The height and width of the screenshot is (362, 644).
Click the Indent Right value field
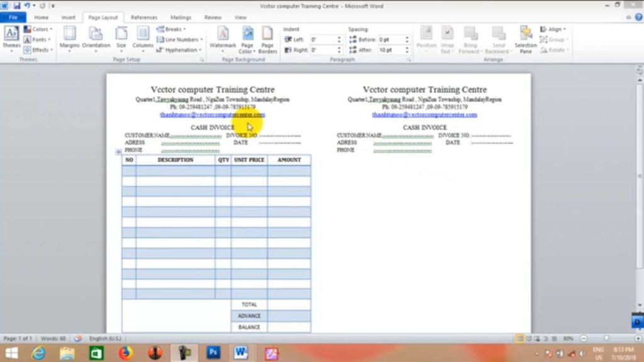pos(323,50)
